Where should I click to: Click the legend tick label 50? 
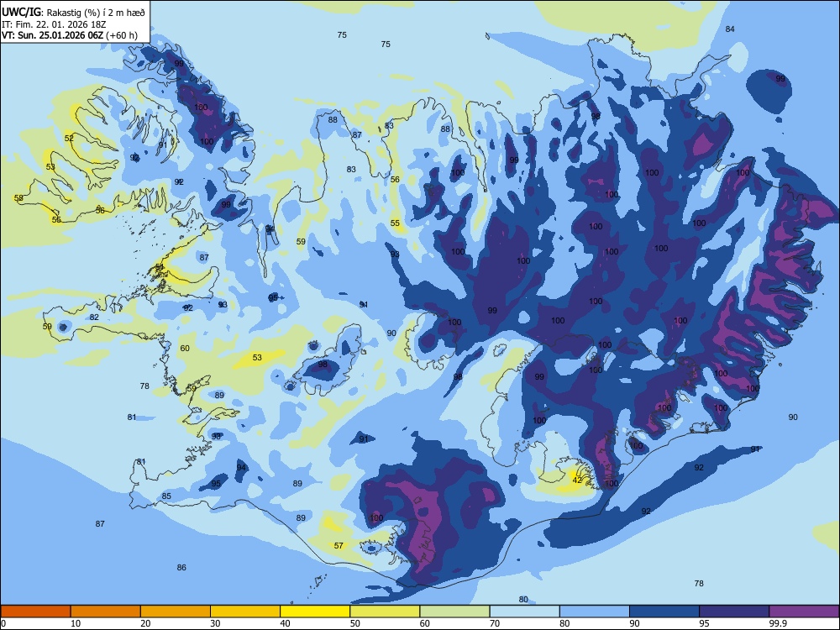pos(355,623)
